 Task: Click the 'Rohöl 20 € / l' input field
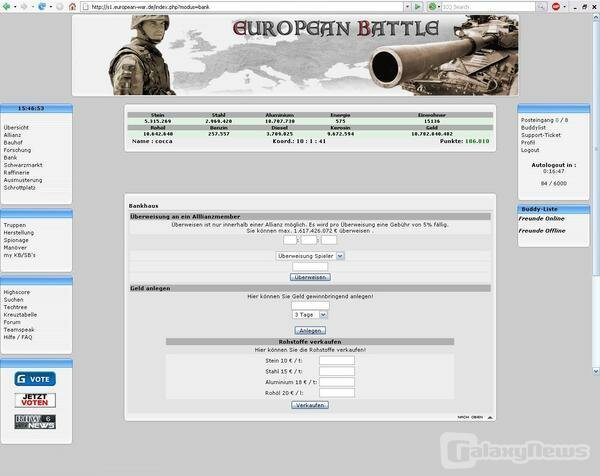coord(337,392)
